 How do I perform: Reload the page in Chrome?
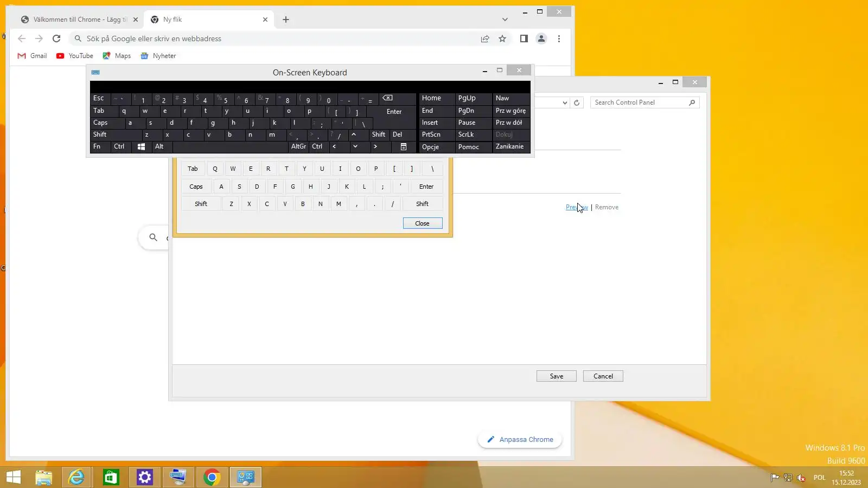pyautogui.click(x=56, y=38)
